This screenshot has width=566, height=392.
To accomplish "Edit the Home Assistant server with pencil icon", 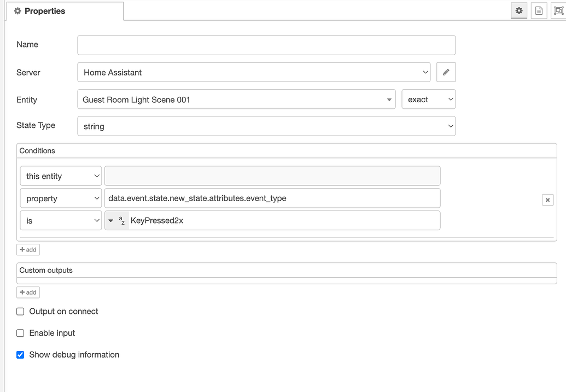I will (446, 72).
